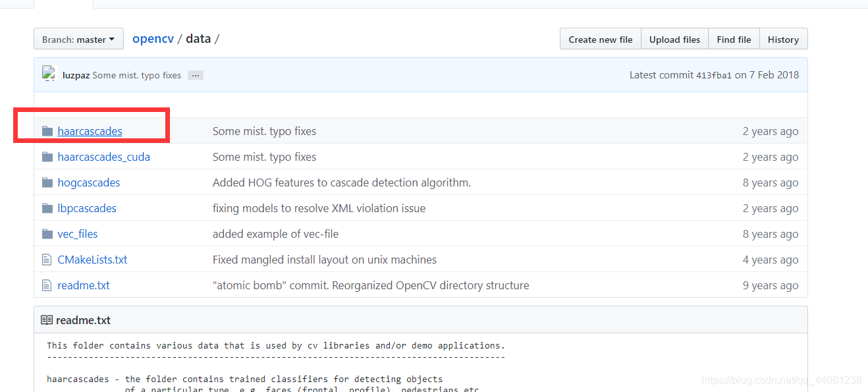Expand the commit message ellipsis
Viewport: 868px width, 392px height.
pos(195,75)
